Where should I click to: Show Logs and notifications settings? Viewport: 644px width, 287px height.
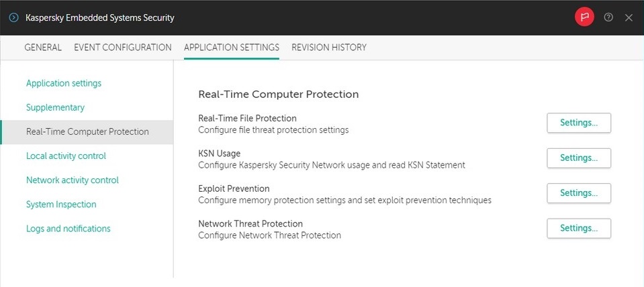coord(68,229)
